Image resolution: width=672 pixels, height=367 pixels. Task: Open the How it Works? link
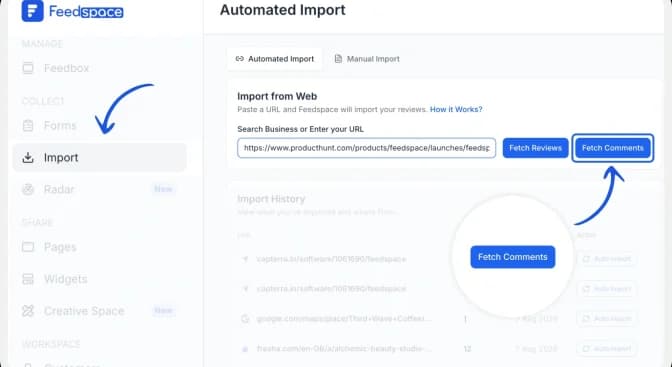coord(456,109)
